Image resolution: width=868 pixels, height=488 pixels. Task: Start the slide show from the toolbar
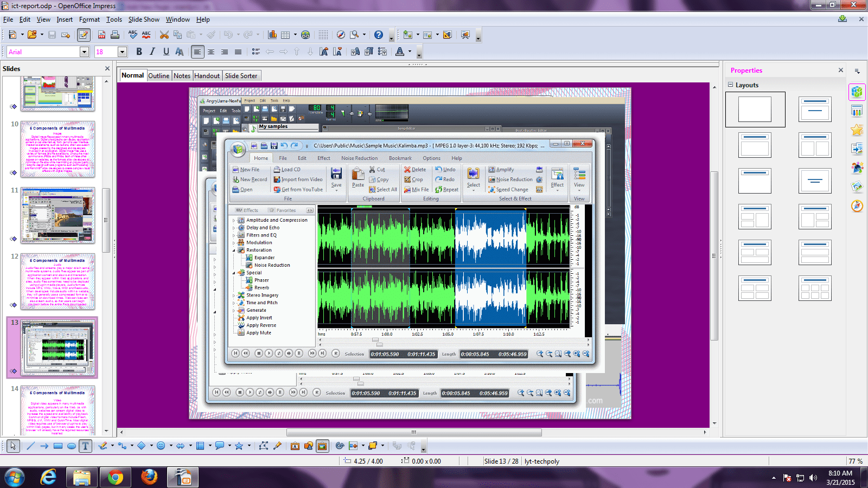point(465,35)
